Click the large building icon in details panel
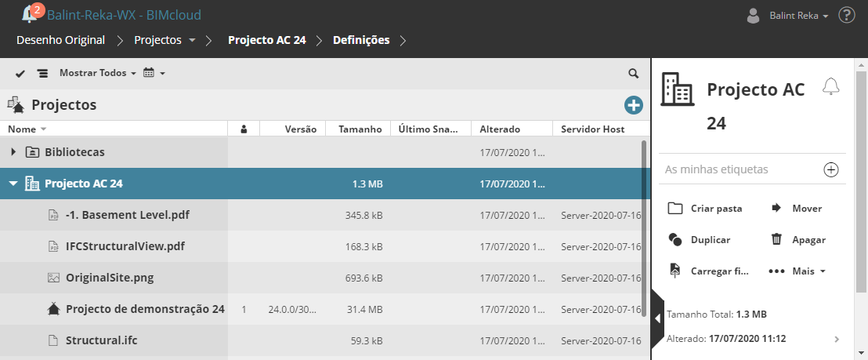This screenshot has height=360, width=868. point(678,89)
